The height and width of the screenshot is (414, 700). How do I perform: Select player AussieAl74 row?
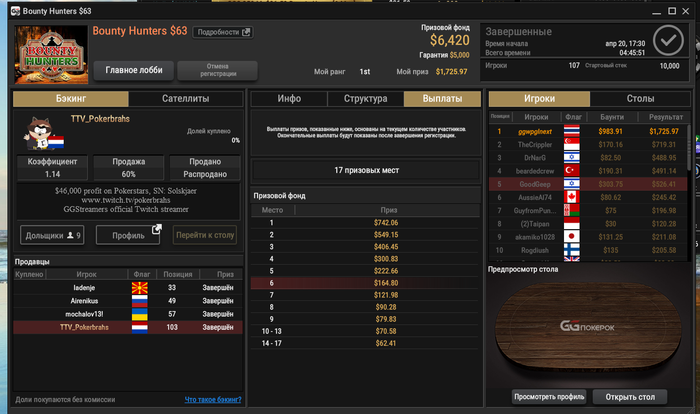point(588,197)
